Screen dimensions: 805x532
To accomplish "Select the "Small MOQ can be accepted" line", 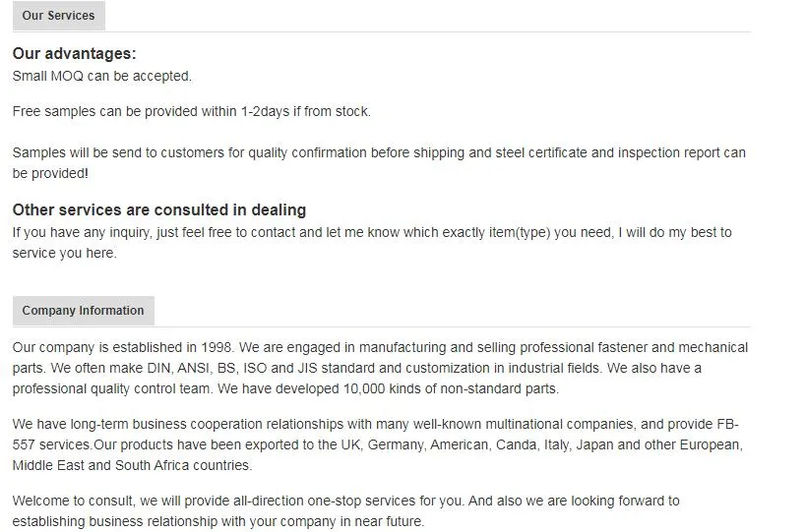I will 101,76.
